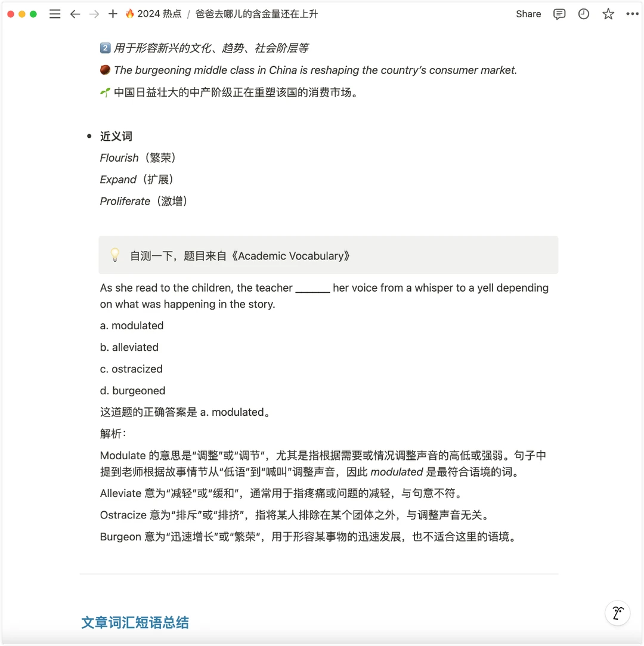This screenshot has width=644, height=646.
Task: Click the fire emoji page icon
Action: (x=130, y=14)
